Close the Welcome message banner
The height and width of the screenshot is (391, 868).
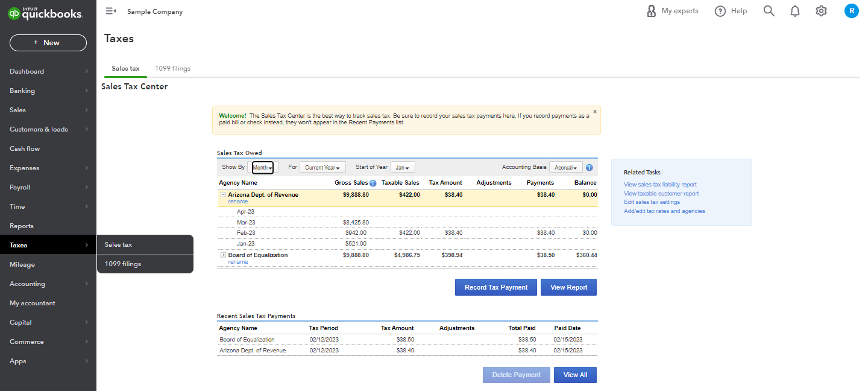pos(595,112)
